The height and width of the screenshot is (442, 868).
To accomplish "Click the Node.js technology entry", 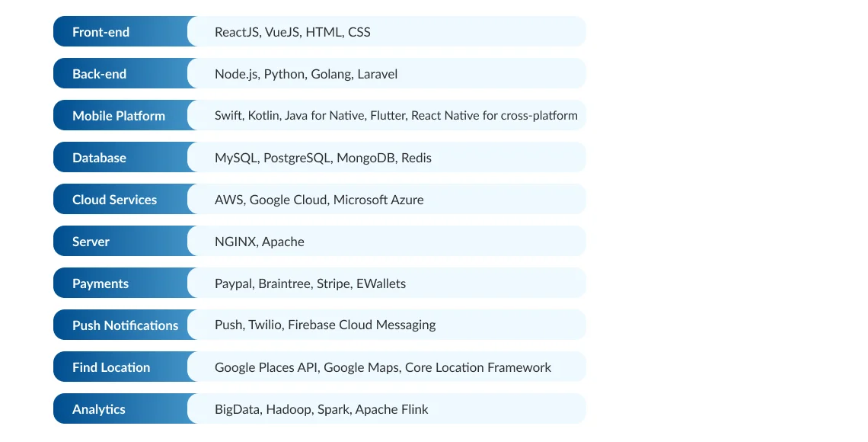I will point(236,74).
